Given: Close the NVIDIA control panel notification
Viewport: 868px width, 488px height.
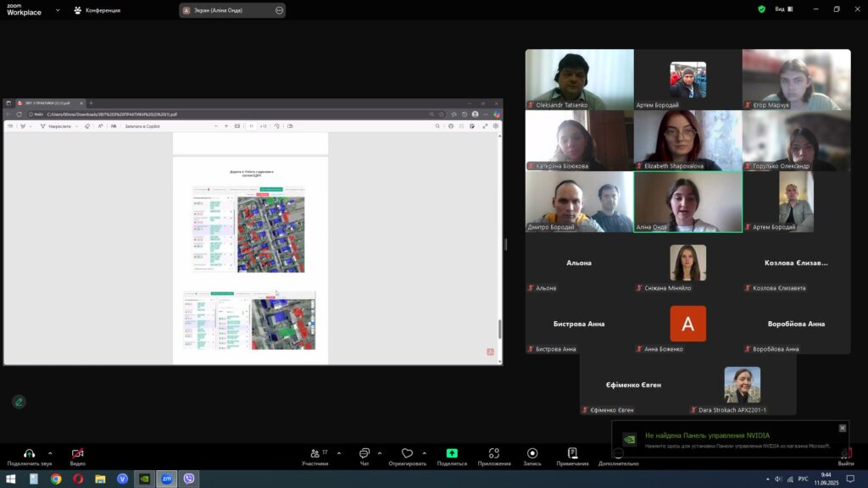Looking at the screenshot, I should click(x=843, y=428).
